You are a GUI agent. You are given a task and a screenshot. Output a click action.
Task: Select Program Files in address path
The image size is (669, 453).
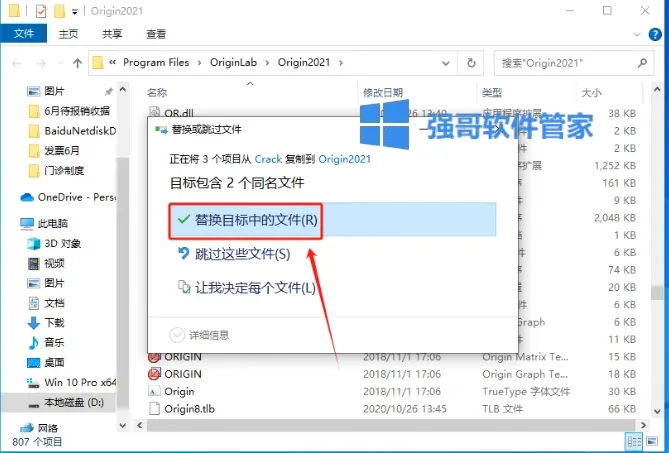click(156, 63)
